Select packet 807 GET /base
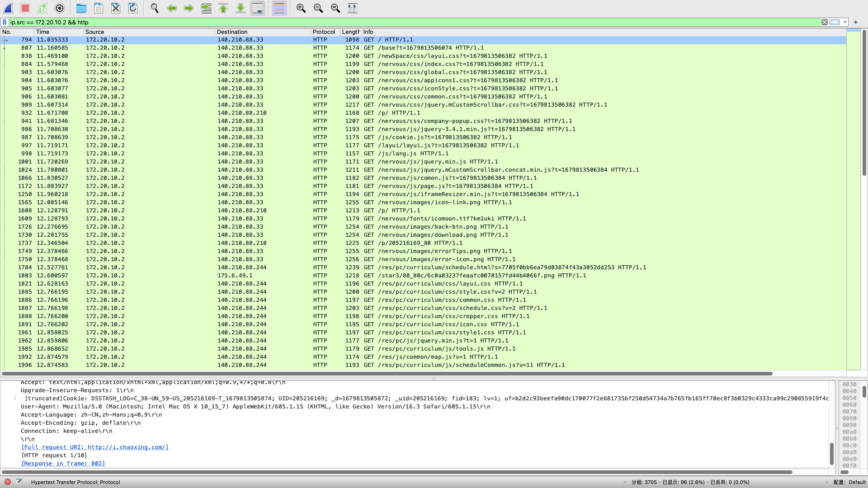Image resolution: width=868 pixels, height=488 pixels. coord(423,48)
